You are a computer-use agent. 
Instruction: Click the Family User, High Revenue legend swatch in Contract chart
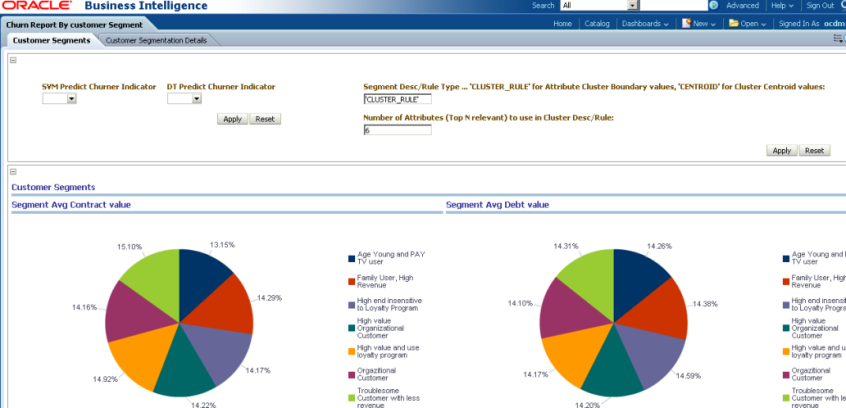[x=351, y=281]
